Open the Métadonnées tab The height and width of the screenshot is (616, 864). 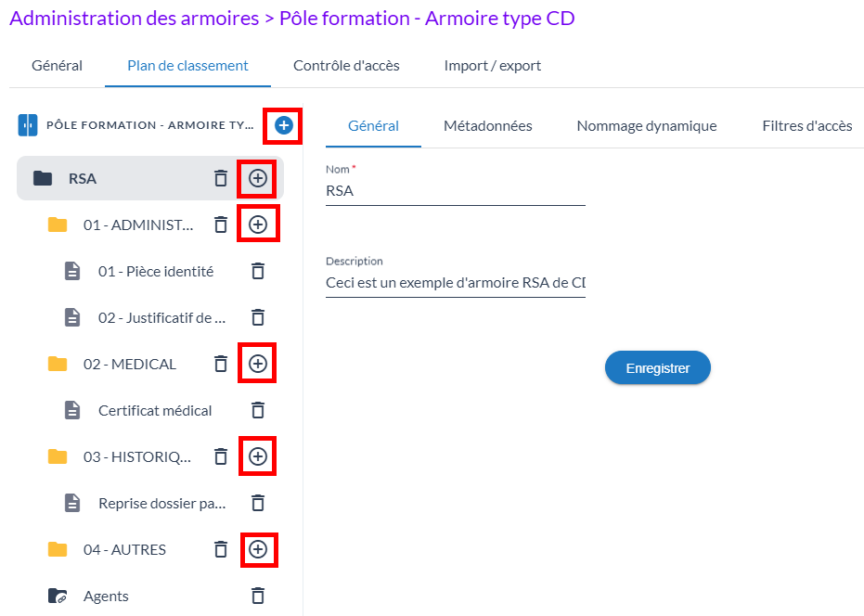pyautogui.click(x=487, y=126)
